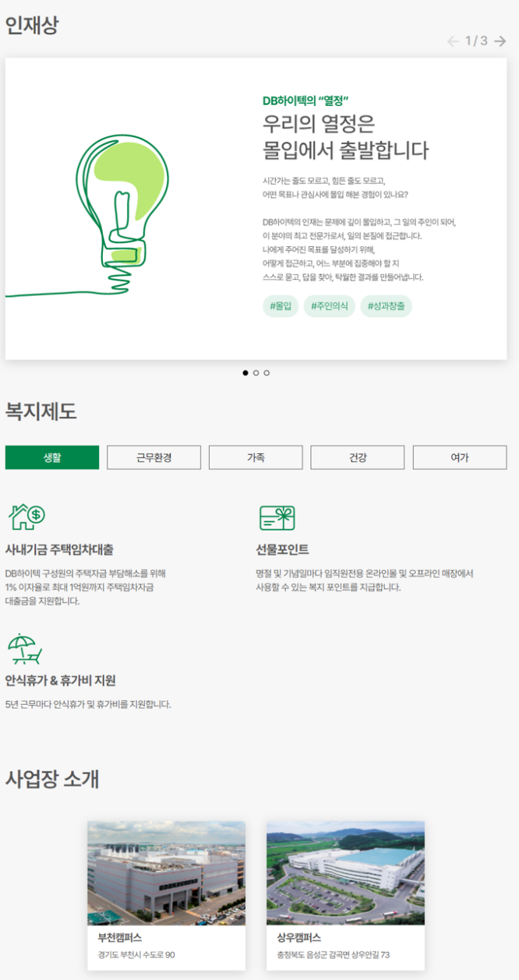Select the 여가 welfare tab

tap(460, 457)
